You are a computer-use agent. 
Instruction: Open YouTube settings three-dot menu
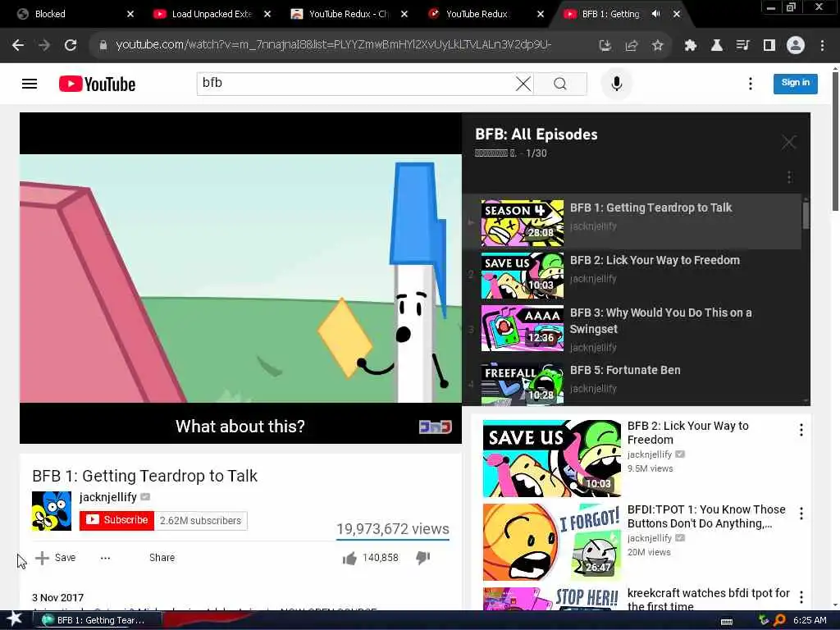coord(750,84)
